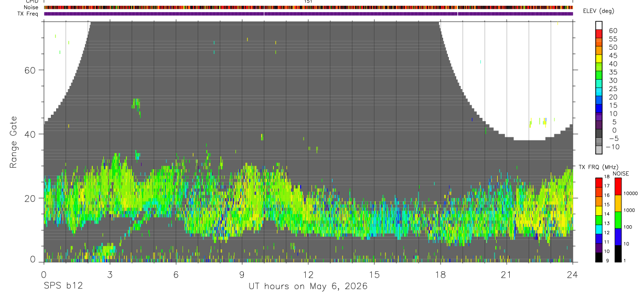
Task: Click the '60' label on ELEV color bar
Action: [613, 30]
